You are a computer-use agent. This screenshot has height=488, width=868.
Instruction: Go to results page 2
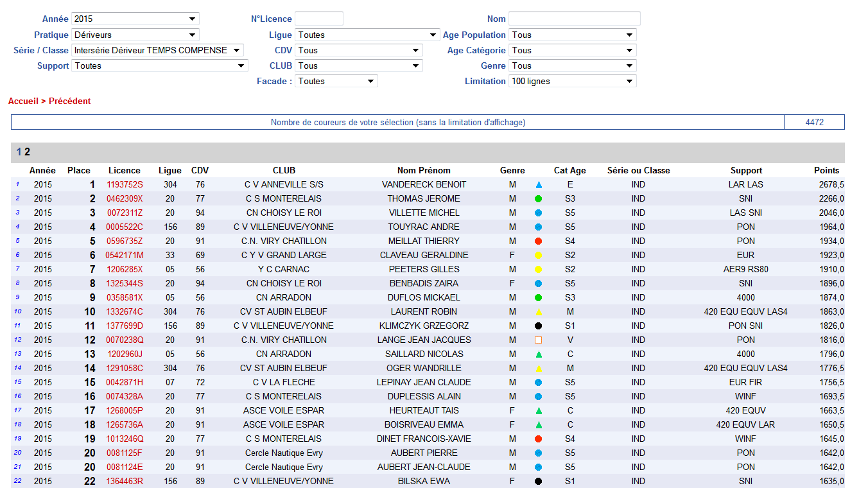pyautogui.click(x=28, y=152)
